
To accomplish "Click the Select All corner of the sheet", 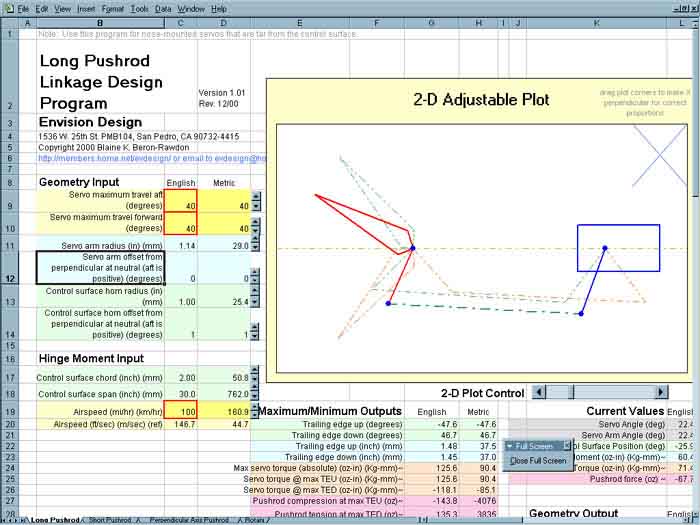I will [9, 22].
